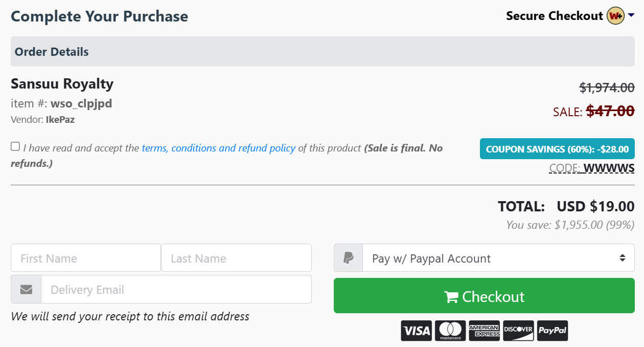The image size is (644, 347).
Task: Open terms, conditions and refund policy link
Action: [x=218, y=148]
